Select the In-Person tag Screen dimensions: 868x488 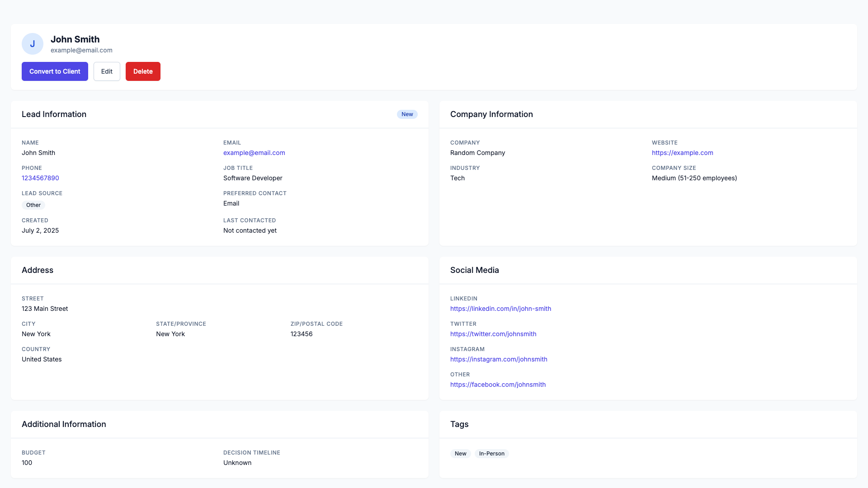point(491,454)
